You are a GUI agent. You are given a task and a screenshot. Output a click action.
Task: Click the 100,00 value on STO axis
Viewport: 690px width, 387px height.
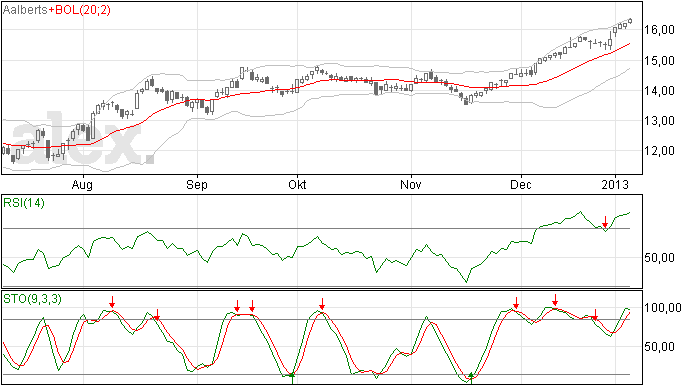point(662,308)
